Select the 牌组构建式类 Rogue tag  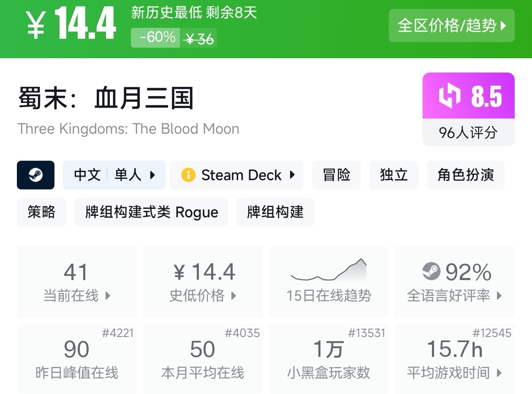(x=151, y=212)
